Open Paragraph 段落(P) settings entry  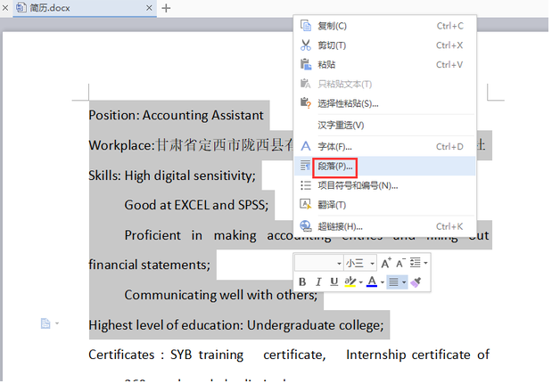[x=384, y=167]
